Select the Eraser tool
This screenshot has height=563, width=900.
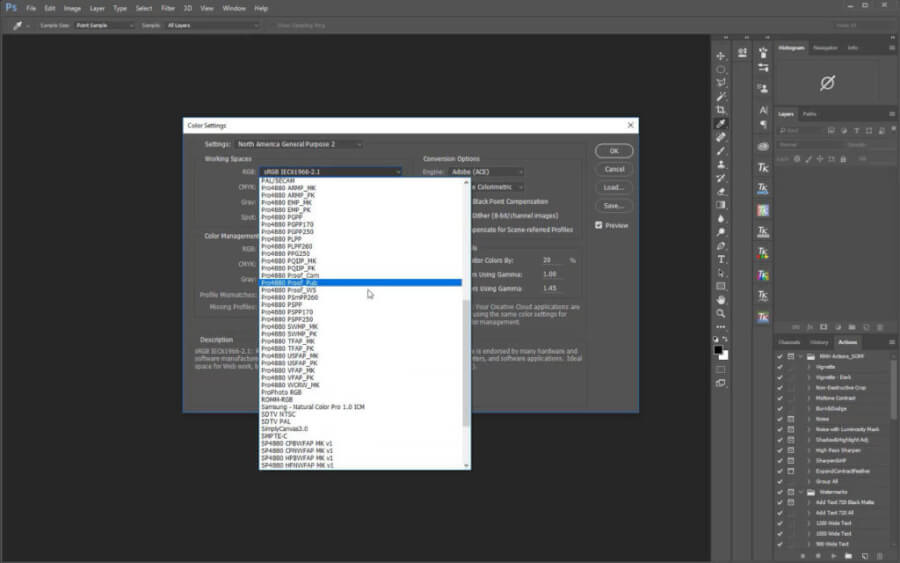point(720,192)
